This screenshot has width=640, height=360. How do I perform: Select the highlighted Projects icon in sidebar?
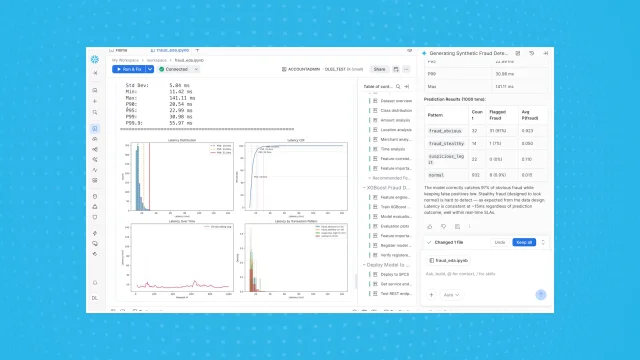point(95,129)
